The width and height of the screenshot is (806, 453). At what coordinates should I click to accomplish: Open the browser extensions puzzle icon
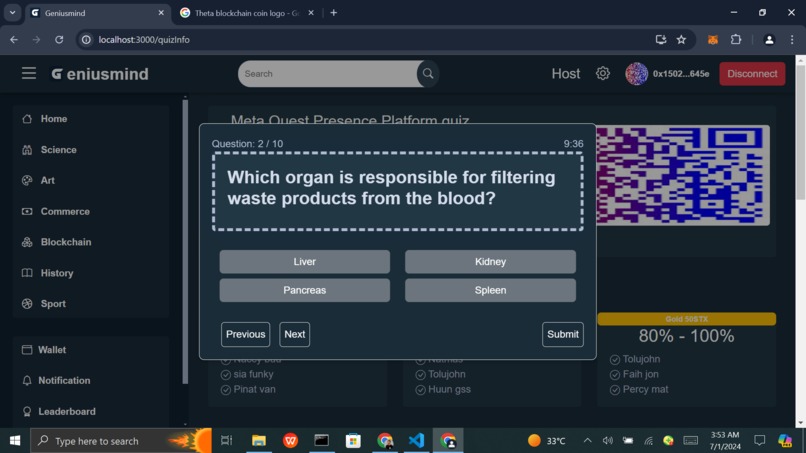coord(736,40)
